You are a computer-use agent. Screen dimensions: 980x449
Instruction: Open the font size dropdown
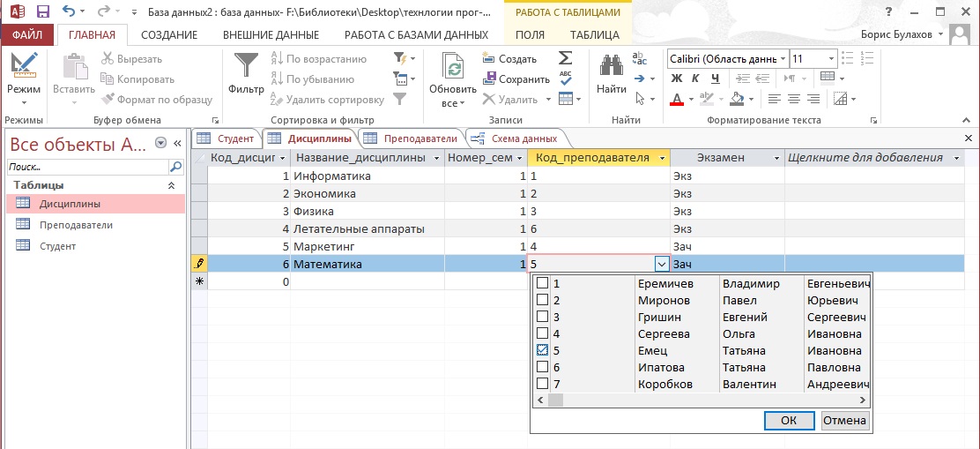pos(831,58)
